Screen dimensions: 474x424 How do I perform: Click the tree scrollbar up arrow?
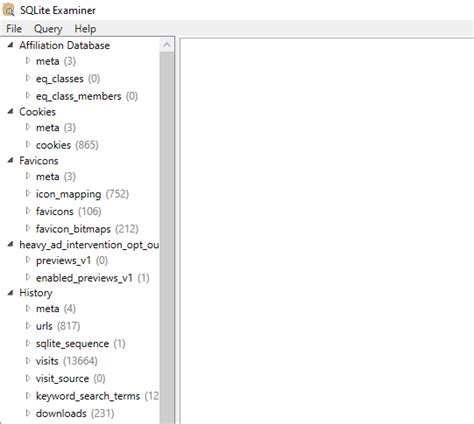pyautogui.click(x=167, y=45)
